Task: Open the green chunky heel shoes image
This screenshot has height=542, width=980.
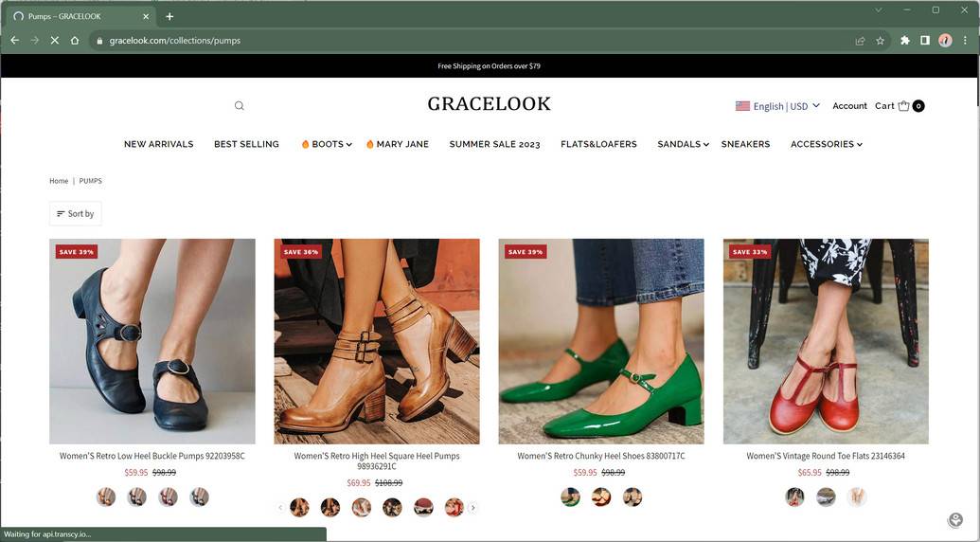Action: 601,341
